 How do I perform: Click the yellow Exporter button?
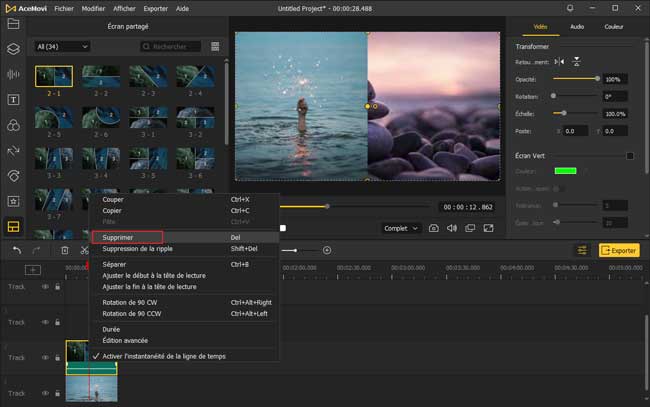619,250
